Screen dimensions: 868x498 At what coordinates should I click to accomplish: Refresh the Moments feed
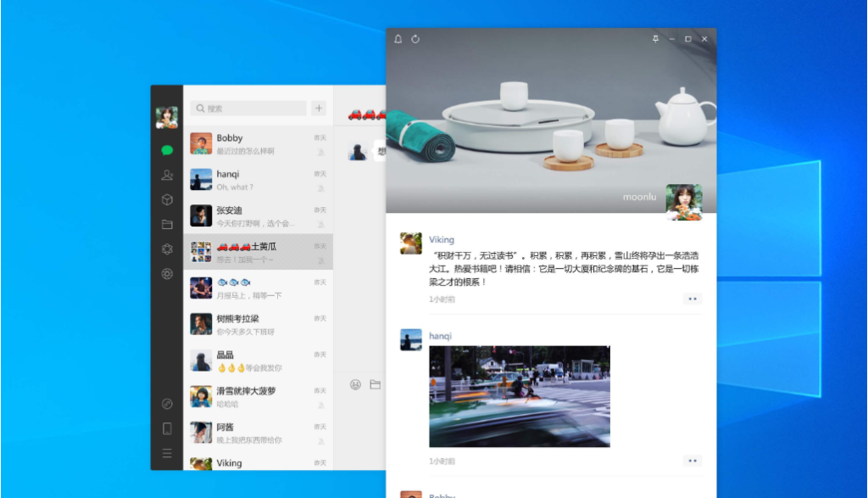pos(415,39)
